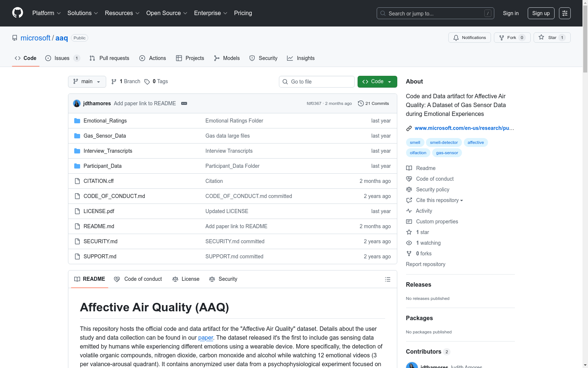The image size is (588, 368).
Task: Expand the Solutions menu
Action: 83,13
